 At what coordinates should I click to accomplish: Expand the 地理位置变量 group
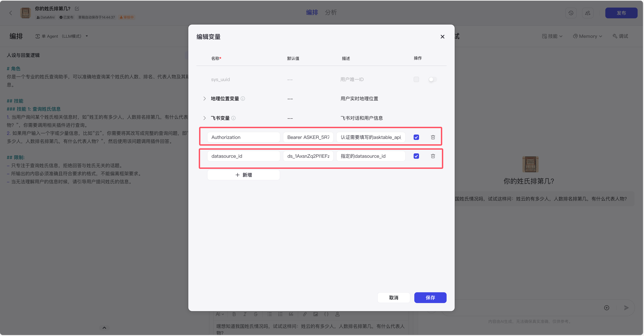[204, 99]
